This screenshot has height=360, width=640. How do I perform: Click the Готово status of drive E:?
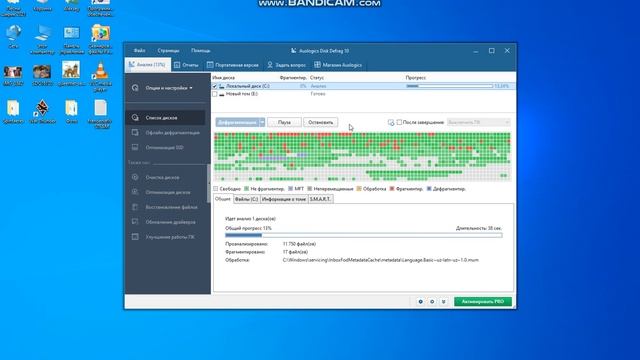click(x=318, y=94)
